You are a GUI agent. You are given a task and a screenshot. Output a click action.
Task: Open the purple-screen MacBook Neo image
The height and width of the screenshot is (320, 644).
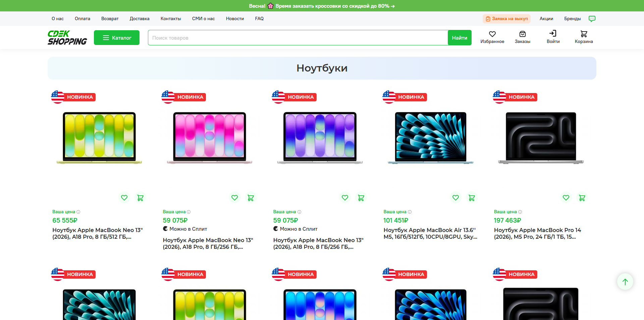pos(320,138)
